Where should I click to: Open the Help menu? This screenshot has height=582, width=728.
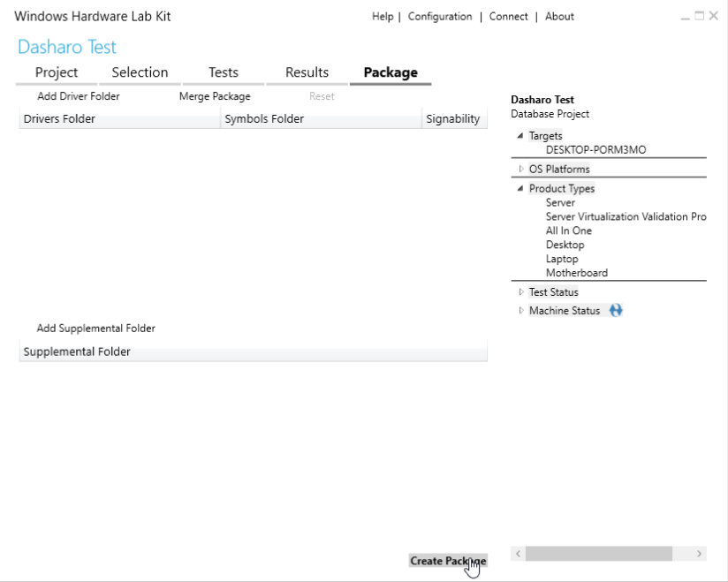click(x=383, y=17)
